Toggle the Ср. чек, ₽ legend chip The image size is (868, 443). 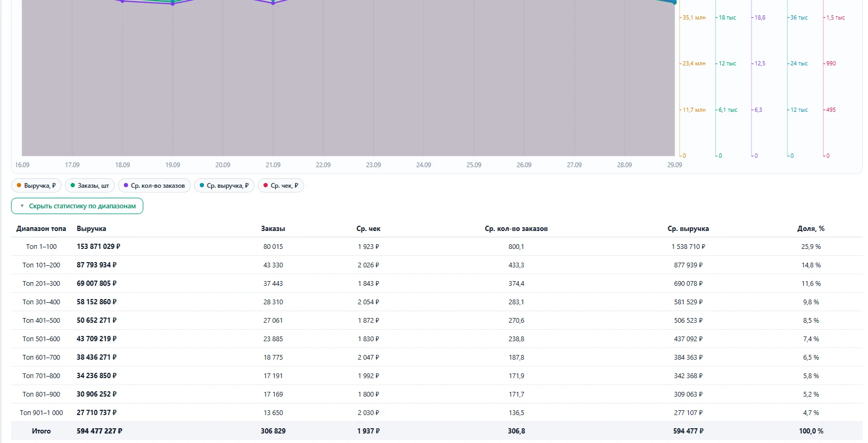click(x=281, y=186)
